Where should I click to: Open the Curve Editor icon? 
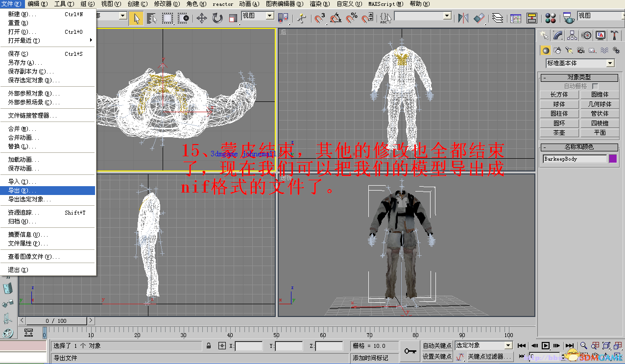pyautogui.click(x=515, y=19)
